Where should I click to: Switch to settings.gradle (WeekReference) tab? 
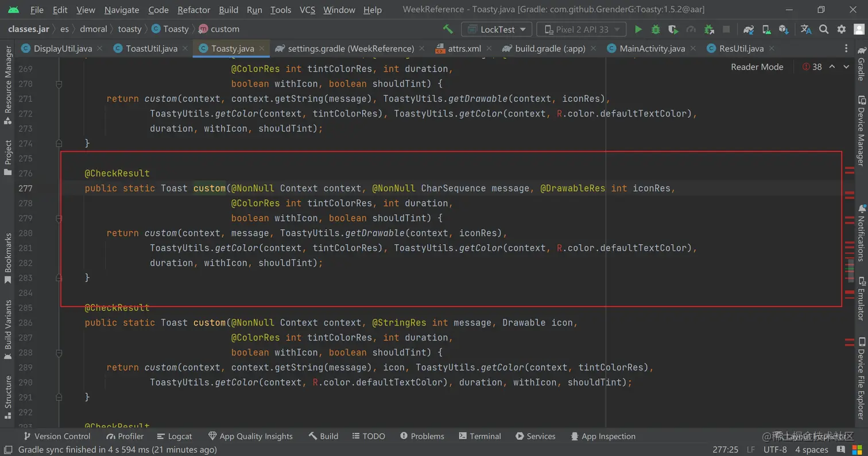pos(350,48)
